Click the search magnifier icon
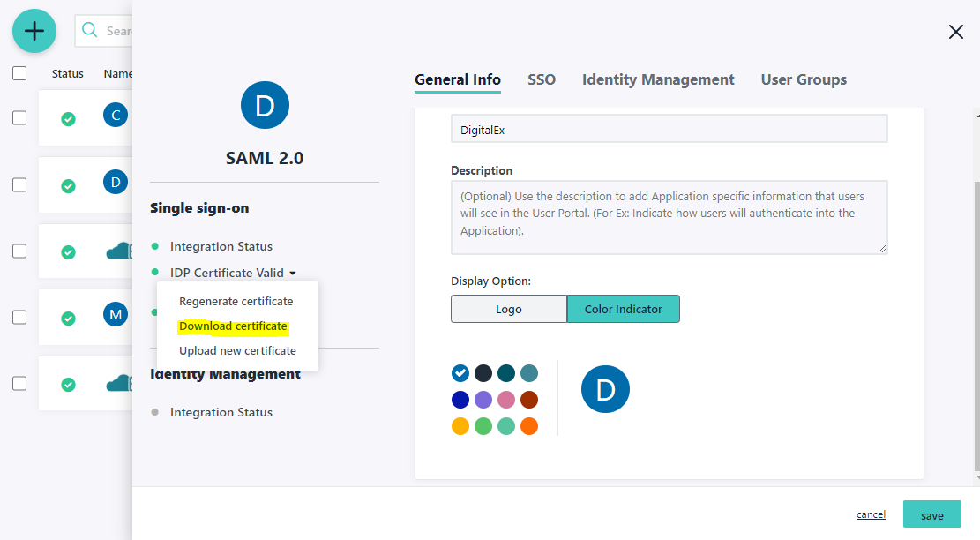Image resolution: width=980 pixels, height=540 pixels. click(89, 31)
